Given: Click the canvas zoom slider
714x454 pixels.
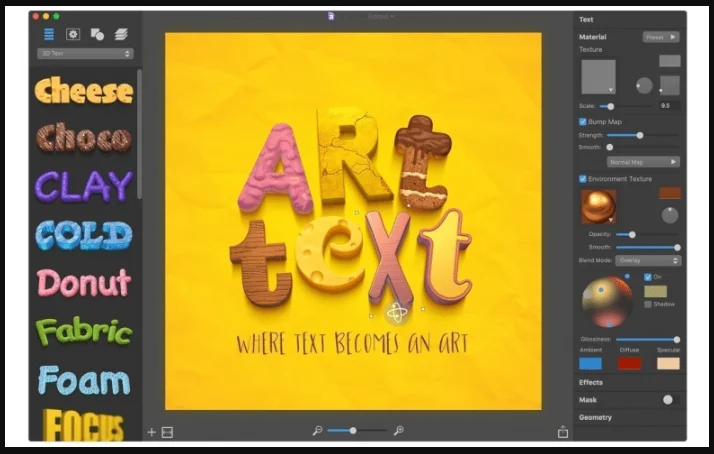Looking at the screenshot, I should (357, 430).
